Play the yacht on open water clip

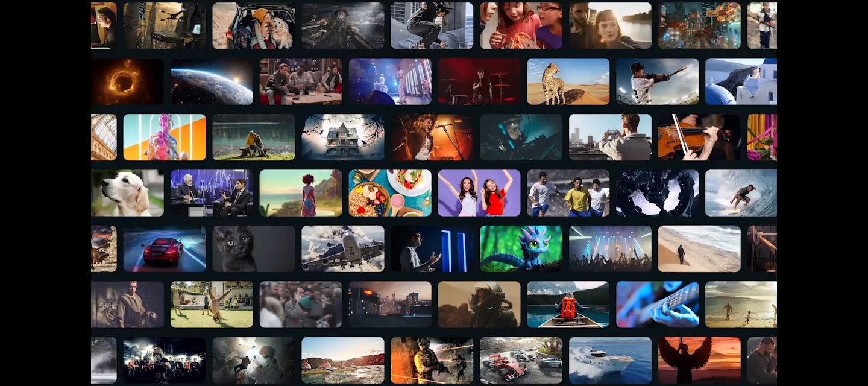611,360
